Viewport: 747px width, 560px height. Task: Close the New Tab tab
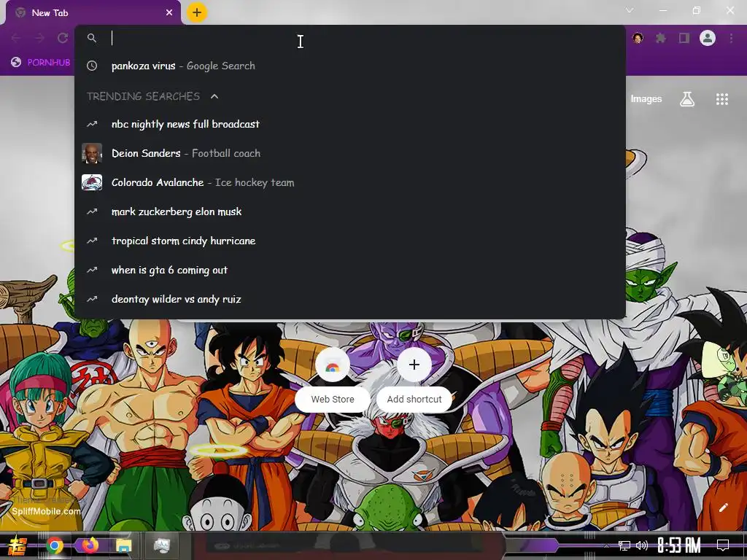tap(169, 12)
